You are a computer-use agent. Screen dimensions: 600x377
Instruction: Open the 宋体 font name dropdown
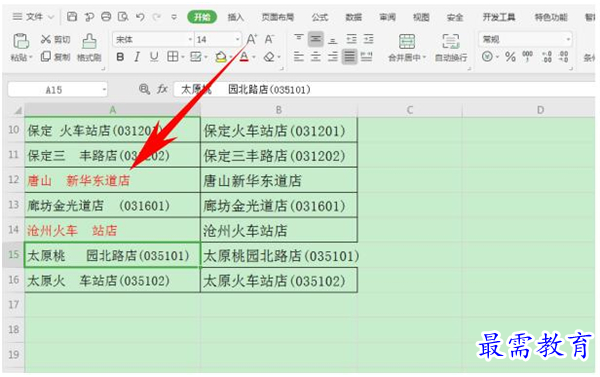pos(190,39)
